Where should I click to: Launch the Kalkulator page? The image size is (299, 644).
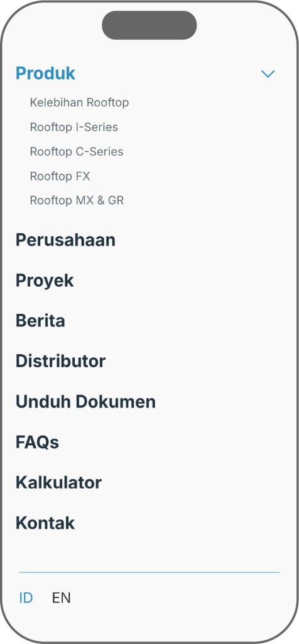click(58, 482)
